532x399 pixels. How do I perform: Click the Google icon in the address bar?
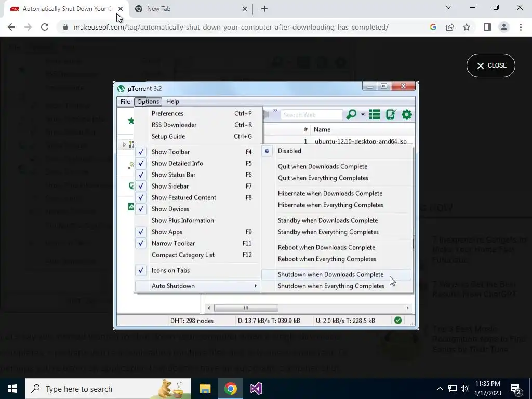[x=433, y=27]
